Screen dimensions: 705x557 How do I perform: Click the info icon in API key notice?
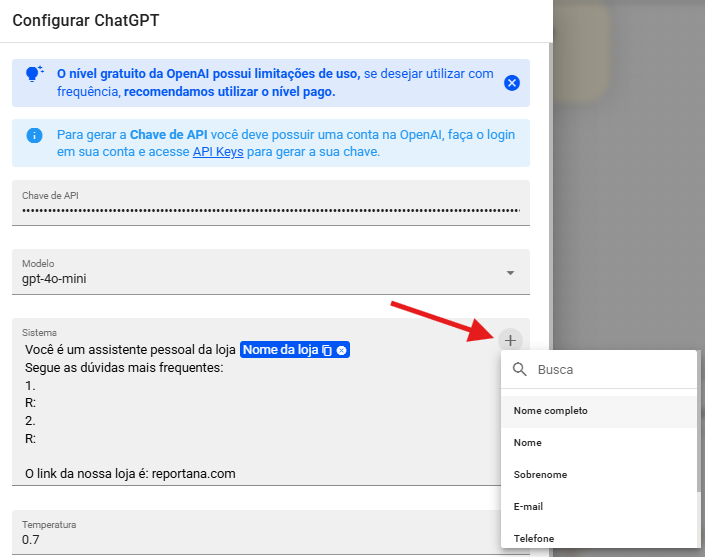[34, 135]
